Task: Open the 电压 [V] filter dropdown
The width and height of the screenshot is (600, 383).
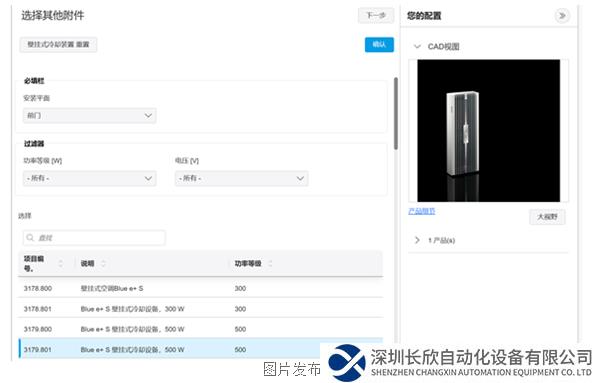Action: [241, 178]
